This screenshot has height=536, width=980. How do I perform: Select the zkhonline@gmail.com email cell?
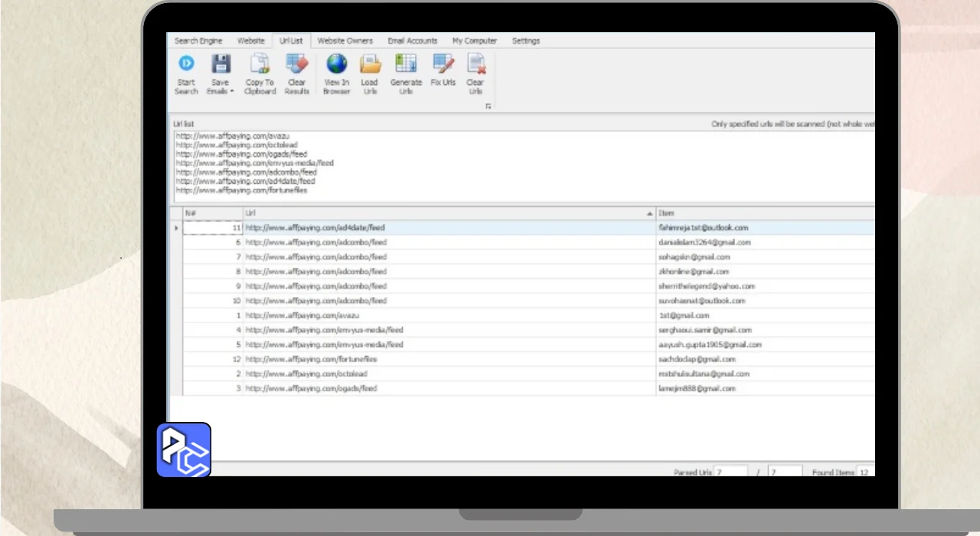pyautogui.click(x=766, y=272)
